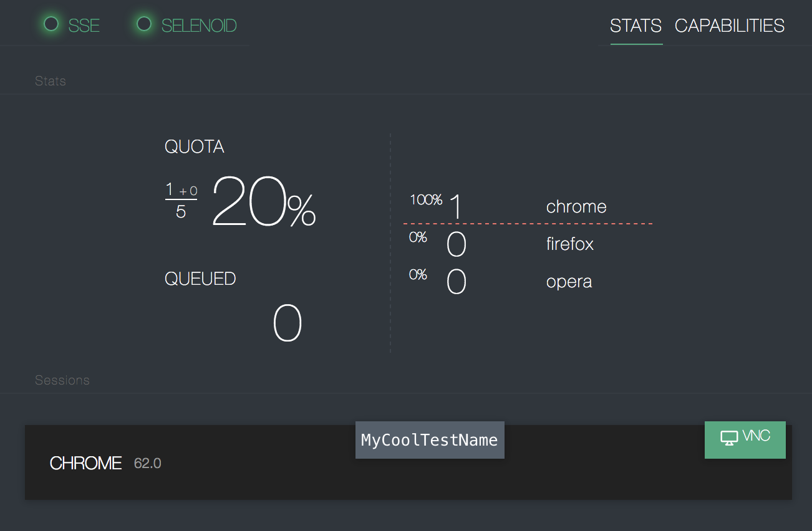Image resolution: width=812 pixels, height=531 pixels.
Task: Open the VNC session viewer
Action: (745, 440)
